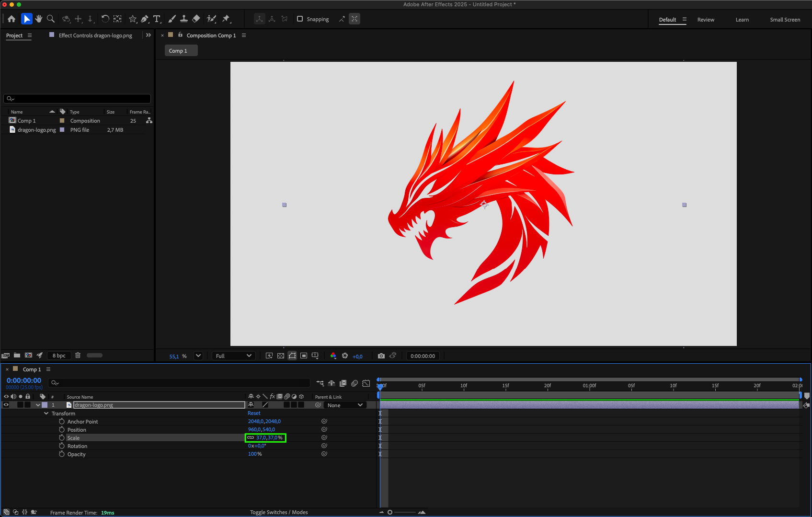This screenshot has width=812, height=517.
Task: Select the Eraser tool
Action: click(196, 19)
